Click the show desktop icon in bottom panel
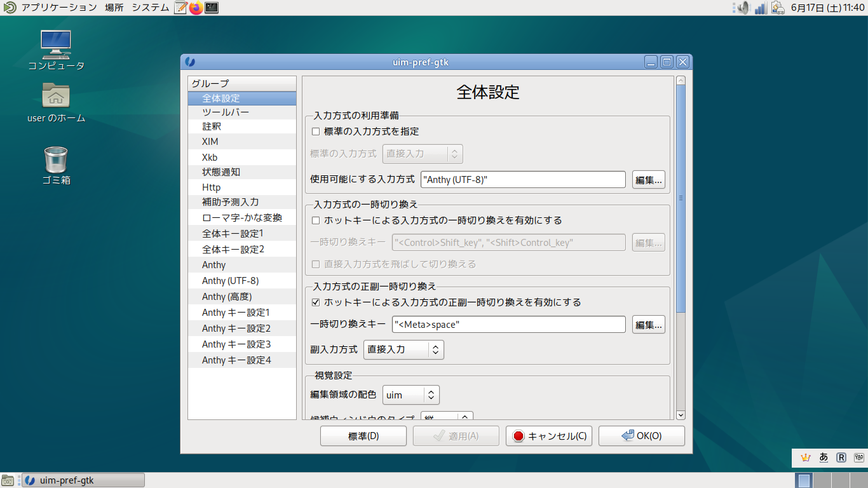868x488 pixels. 8,480
